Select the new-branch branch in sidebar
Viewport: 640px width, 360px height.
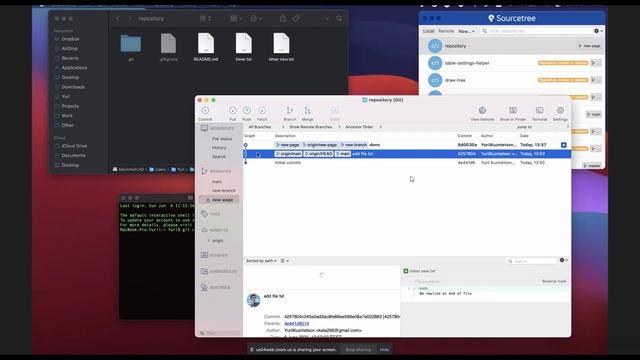coord(224,191)
